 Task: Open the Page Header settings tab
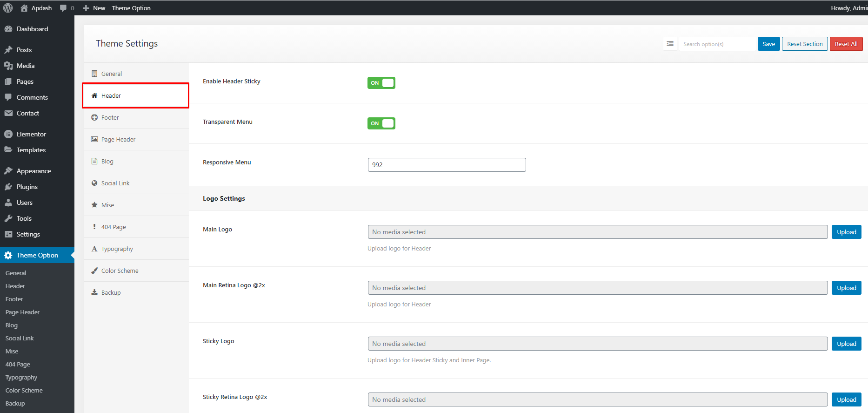tap(118, 139)
